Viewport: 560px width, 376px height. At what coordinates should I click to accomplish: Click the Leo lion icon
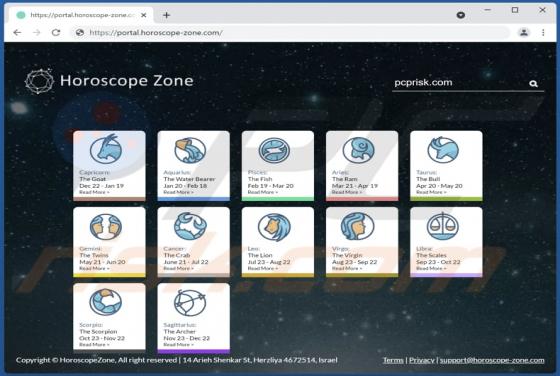click(x=274, y=227)
